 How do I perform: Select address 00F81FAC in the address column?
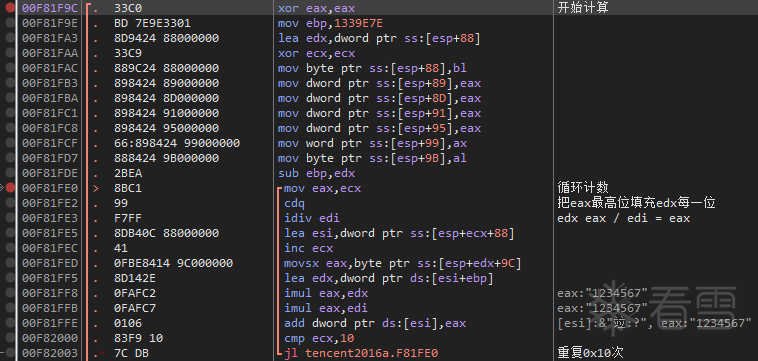click(50, 68)
